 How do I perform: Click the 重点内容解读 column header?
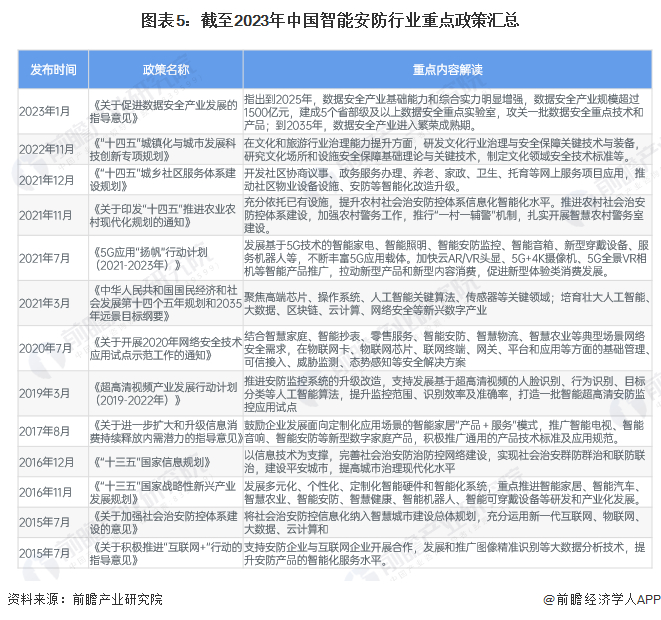(447, 70)
